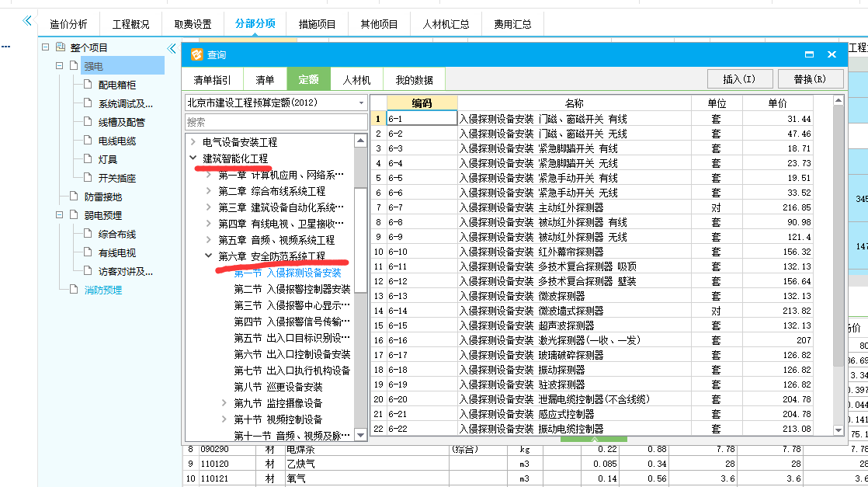Switch to 人材机汇总 tab
Image resolution: width=868 pixels, height=487 pixels.
(x=446, y=24)
